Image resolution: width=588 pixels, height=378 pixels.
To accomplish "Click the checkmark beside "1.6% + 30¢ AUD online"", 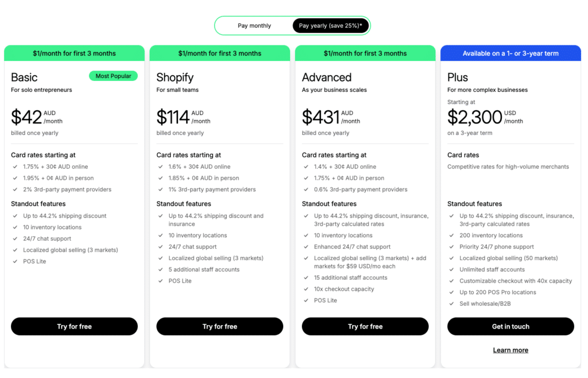I will tap(160, 167).
